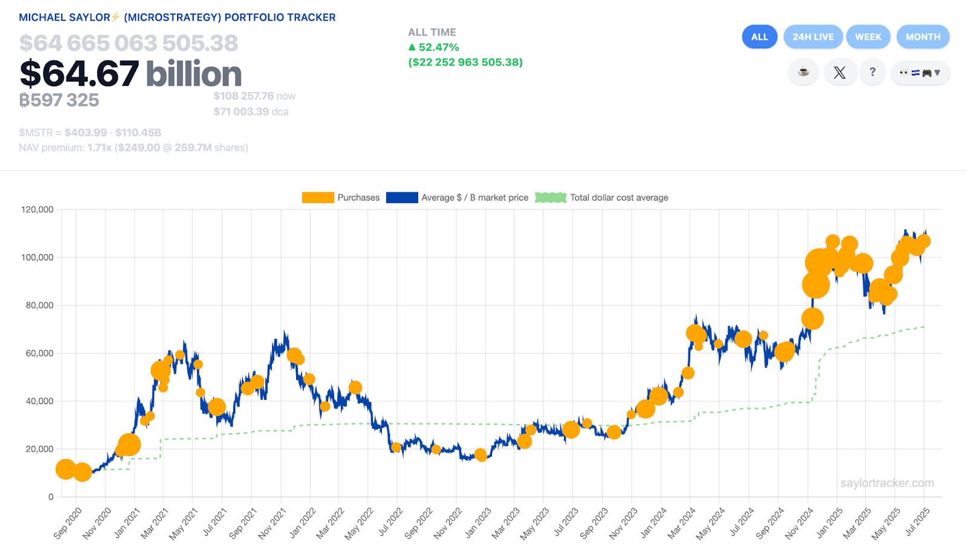Switch to the 24H LIVE view
This screenshot has width=967, height=560.
pos(813,37)
